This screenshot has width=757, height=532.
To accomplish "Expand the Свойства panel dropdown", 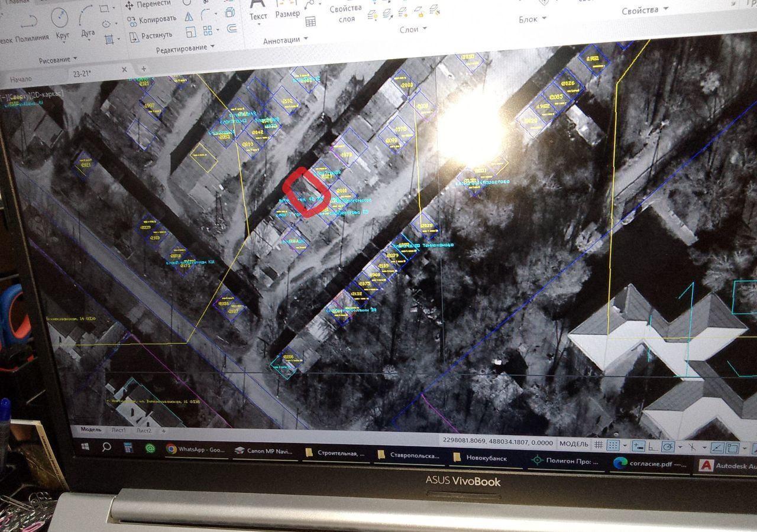I will pyautogui.click(x=645, y=10).
